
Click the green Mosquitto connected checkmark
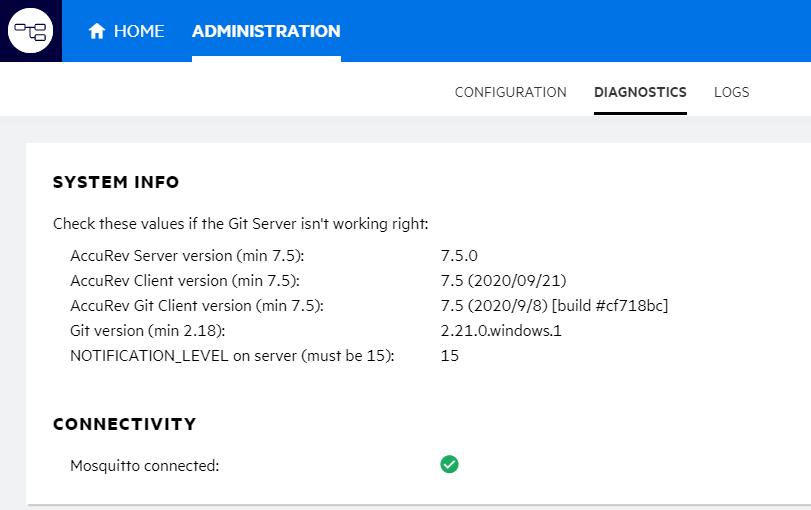[x=449, y=464]
